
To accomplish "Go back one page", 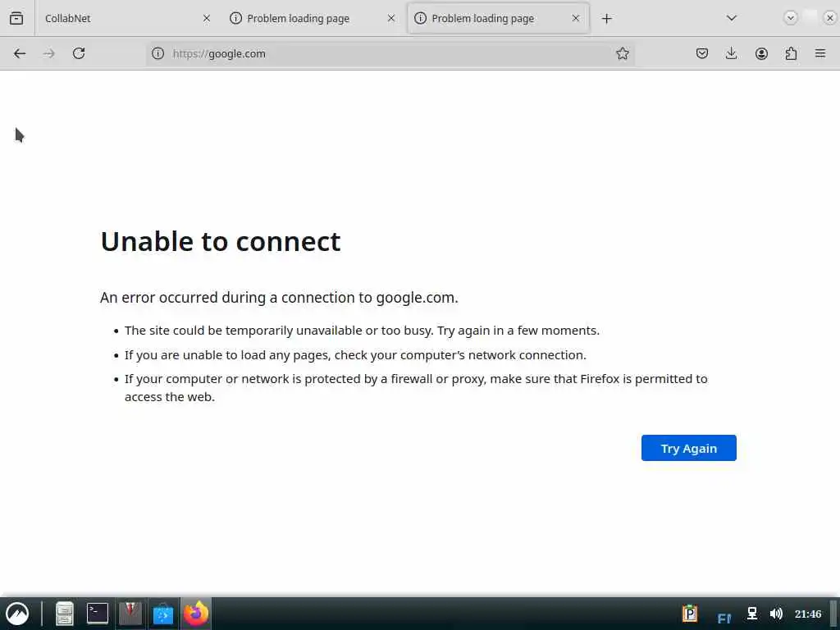I will coord(20,53).
